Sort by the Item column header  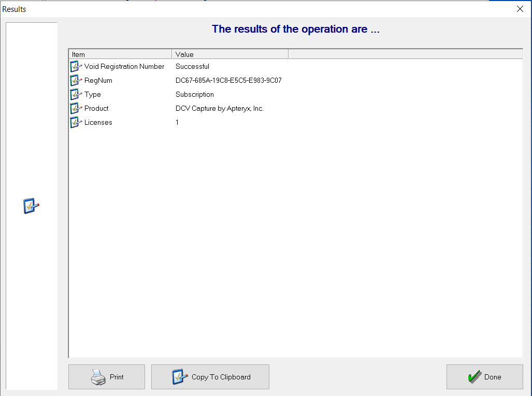pyautogui.click(x=121, y=54)
